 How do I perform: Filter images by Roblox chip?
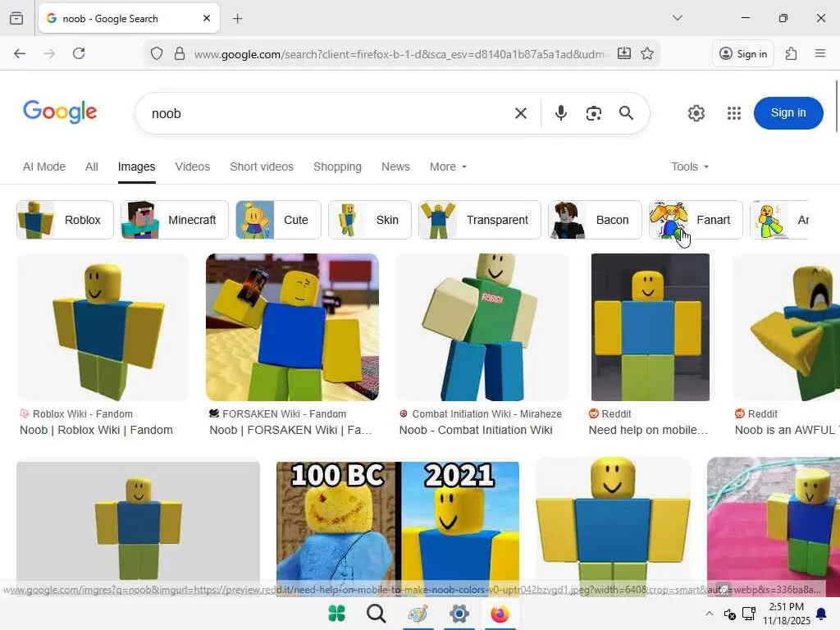pos(65,220)
